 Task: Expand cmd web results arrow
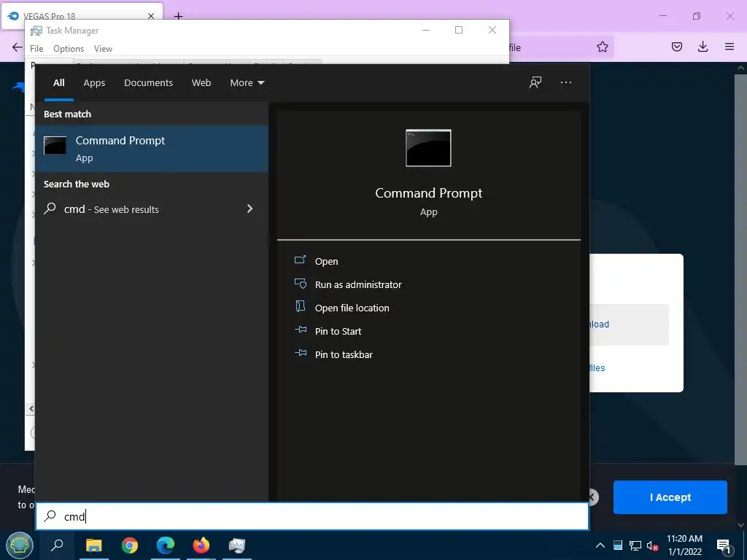click(x=249, y=209)
